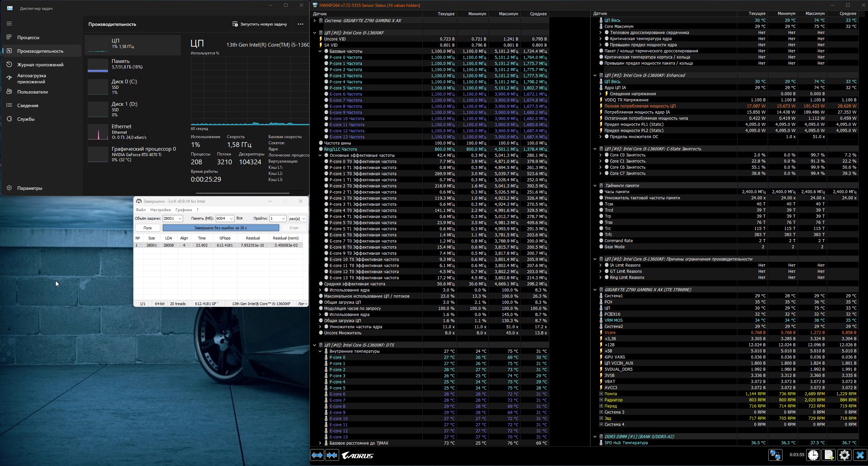Open HWiNFO remote network monitoring icon
868x466 pixels.
click(775, 455)
